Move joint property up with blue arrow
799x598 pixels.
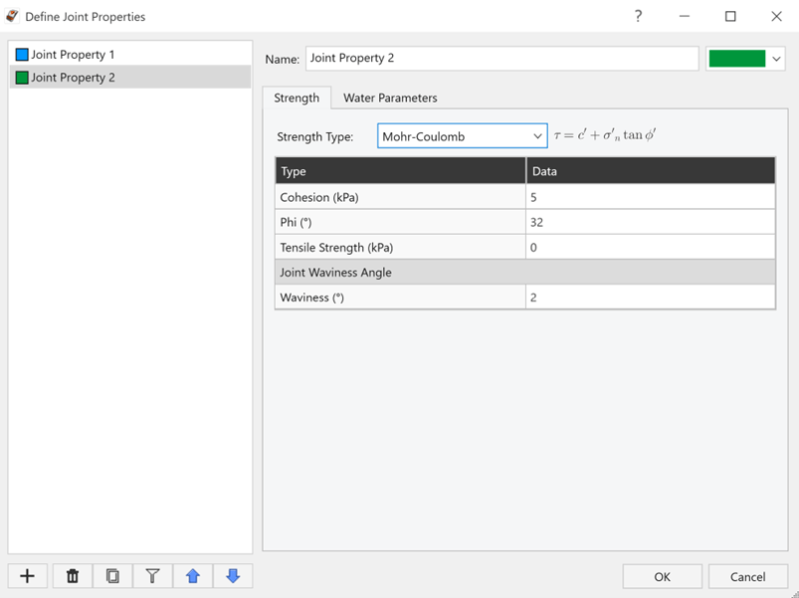(x=193, y=576)
